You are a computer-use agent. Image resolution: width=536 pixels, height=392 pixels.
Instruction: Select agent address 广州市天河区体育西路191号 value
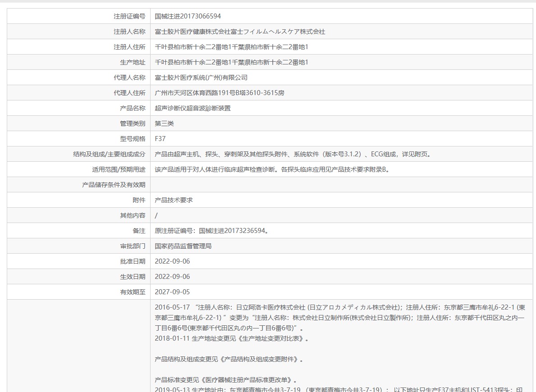point(220,93)
